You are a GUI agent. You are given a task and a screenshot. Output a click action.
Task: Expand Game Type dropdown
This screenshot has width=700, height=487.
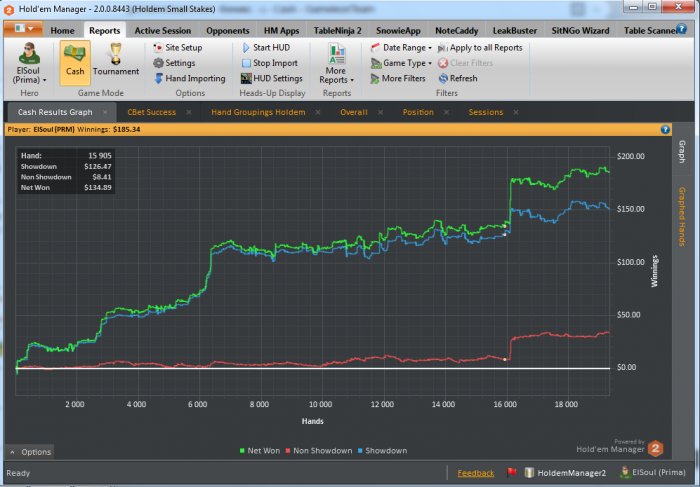(x=403, y=63)
